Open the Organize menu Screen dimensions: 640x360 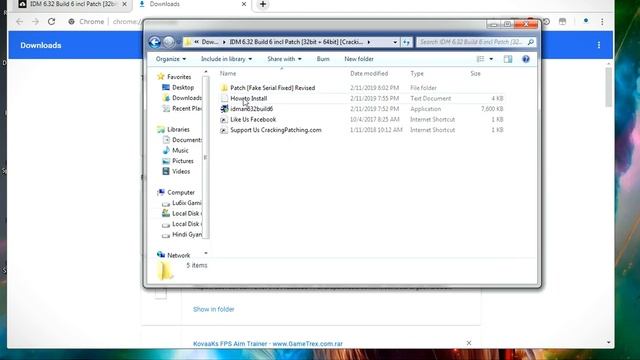point(171,59)
